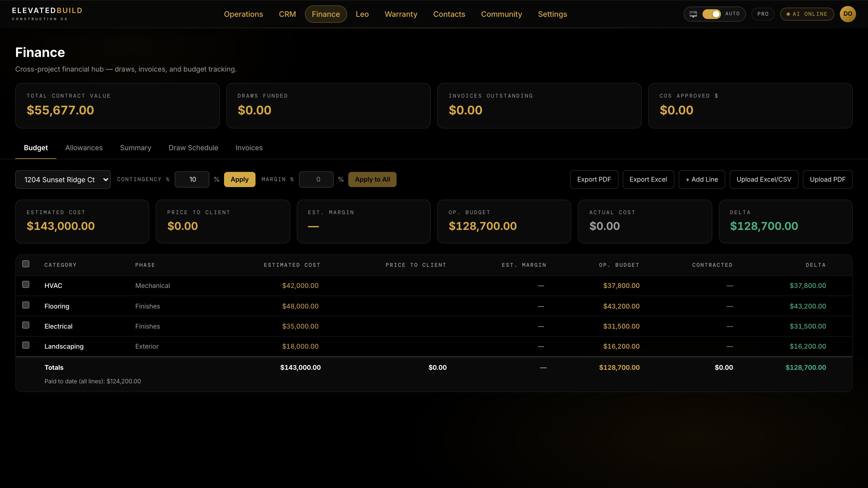This screenshot has height=488, width=868.
Task: Click the Apply contingency button
Action: pos(240,179)
